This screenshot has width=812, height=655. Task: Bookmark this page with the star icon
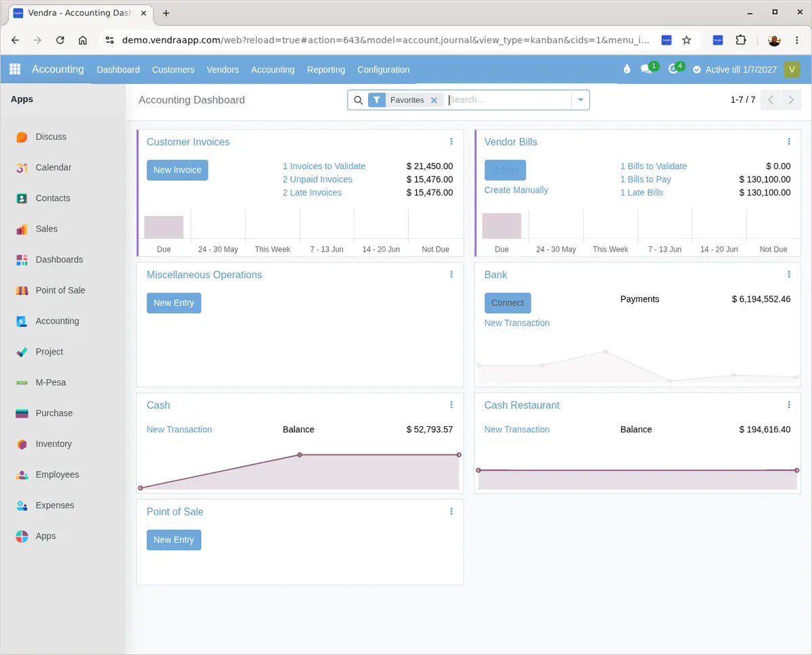686,40
